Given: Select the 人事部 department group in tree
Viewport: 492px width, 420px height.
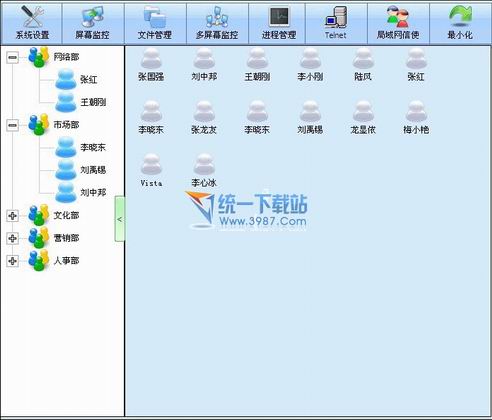Looking at the screenshot, I should (x=54, y=261).
